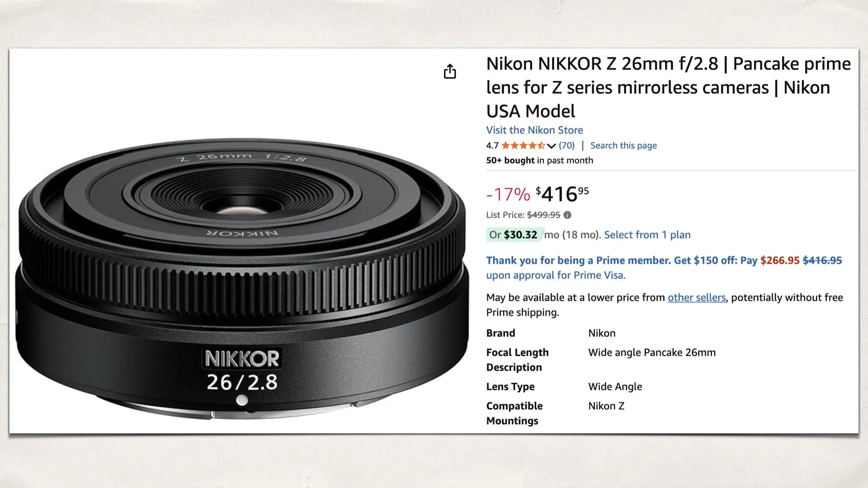Click the $30.32 per month highlighted price

point(520,235)
